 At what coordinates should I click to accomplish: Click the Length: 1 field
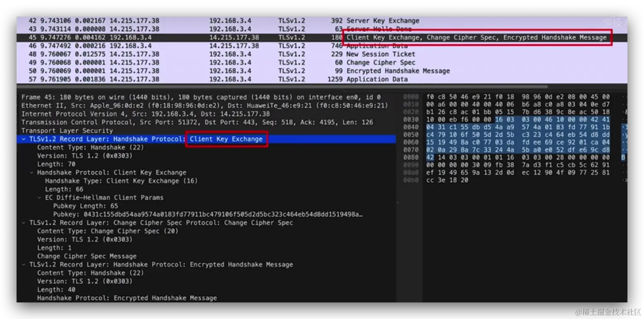click(54, 248)
